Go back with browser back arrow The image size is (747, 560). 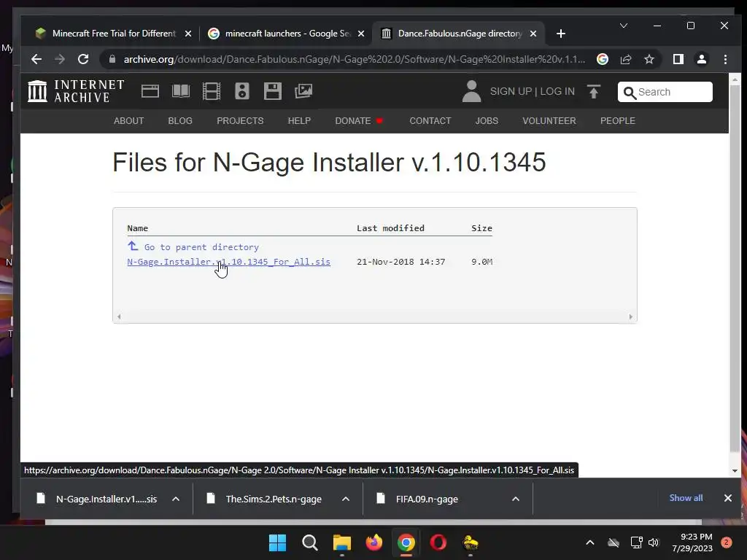click(x=36, y=59)
